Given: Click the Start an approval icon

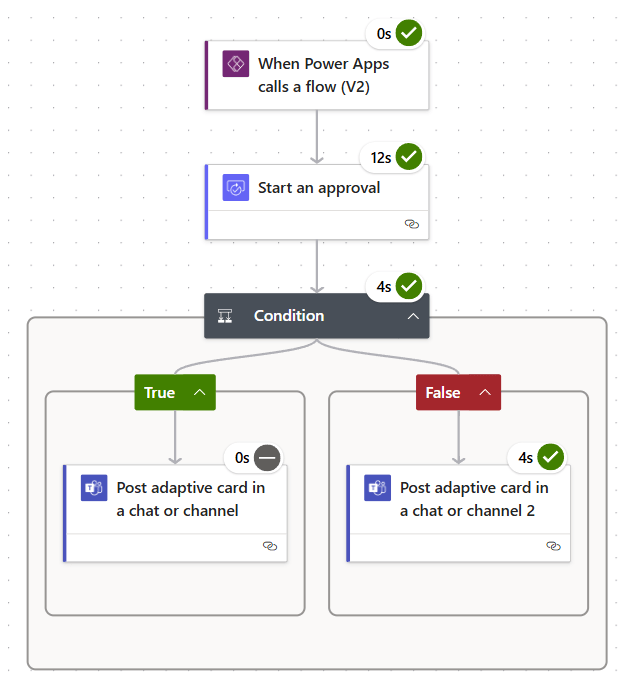Looking at the screenshot, I should [x=236, y=188].
